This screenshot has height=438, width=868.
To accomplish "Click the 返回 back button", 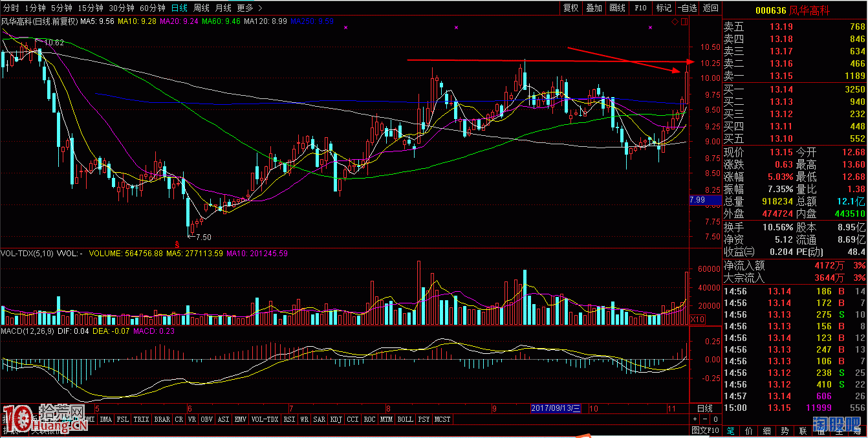I will [710, 8].
